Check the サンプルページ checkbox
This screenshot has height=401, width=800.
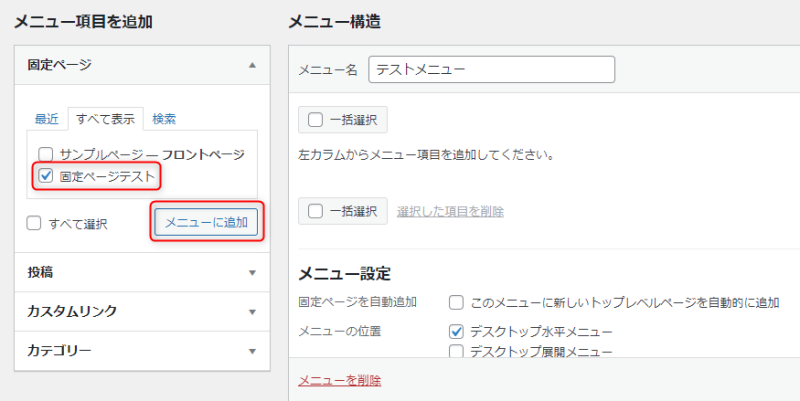[x=45, y=155]
